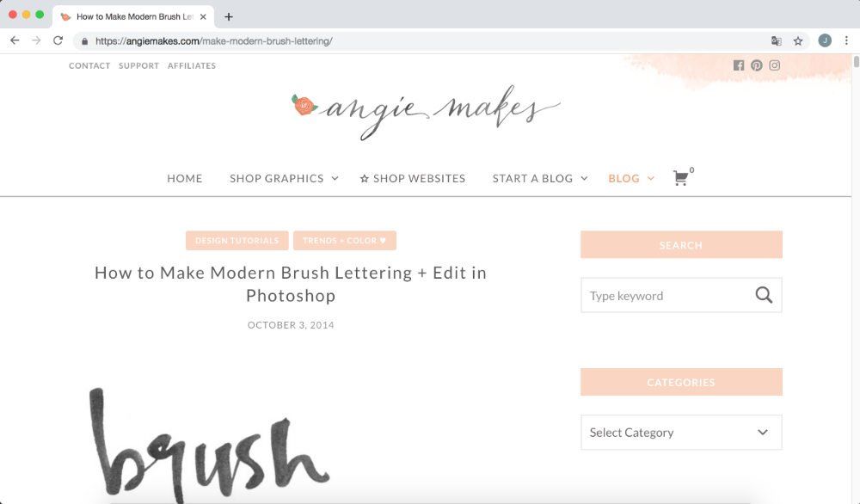Bookmark this page with the star icon
Screen dimensions: 860x504
(798, 40)
